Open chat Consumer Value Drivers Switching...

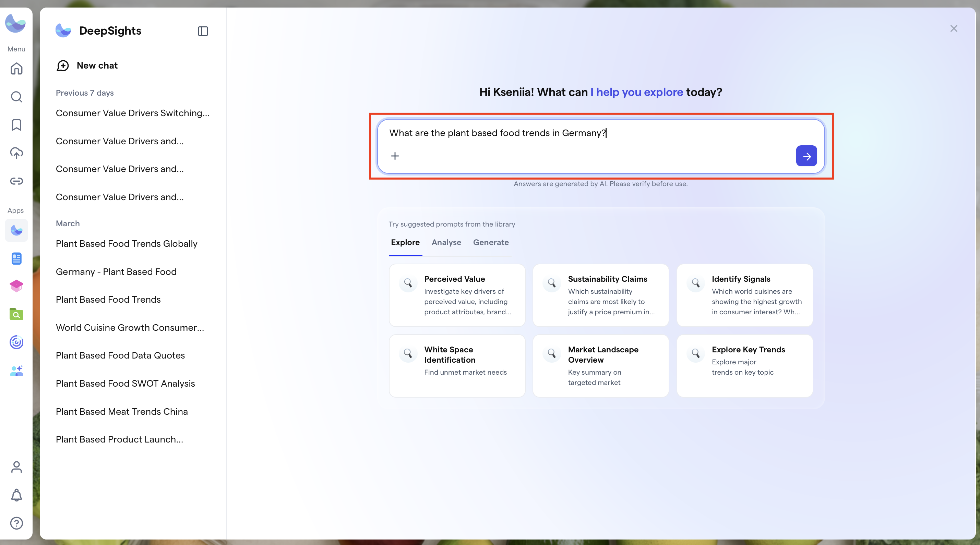tap(132, 113)
